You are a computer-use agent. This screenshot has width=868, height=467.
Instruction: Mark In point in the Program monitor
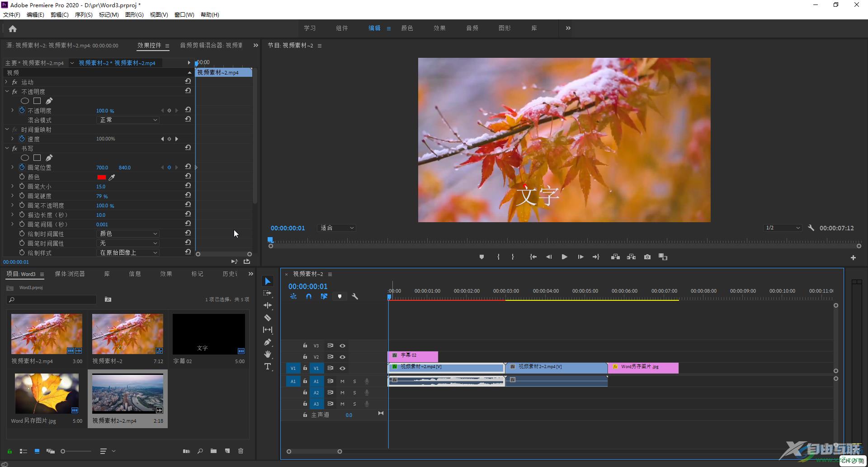[x=498, y=257]
